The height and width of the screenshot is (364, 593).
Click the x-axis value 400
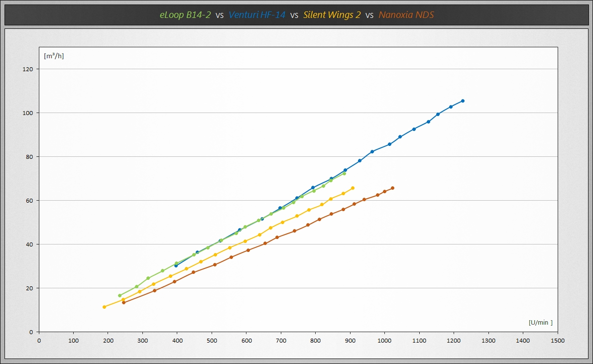point(177,341)
